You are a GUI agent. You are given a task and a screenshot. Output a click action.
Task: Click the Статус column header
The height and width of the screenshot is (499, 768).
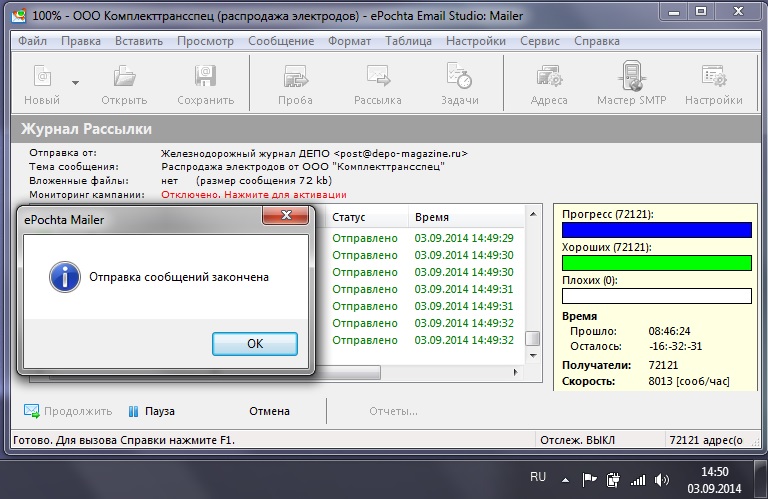coord(366,217)
